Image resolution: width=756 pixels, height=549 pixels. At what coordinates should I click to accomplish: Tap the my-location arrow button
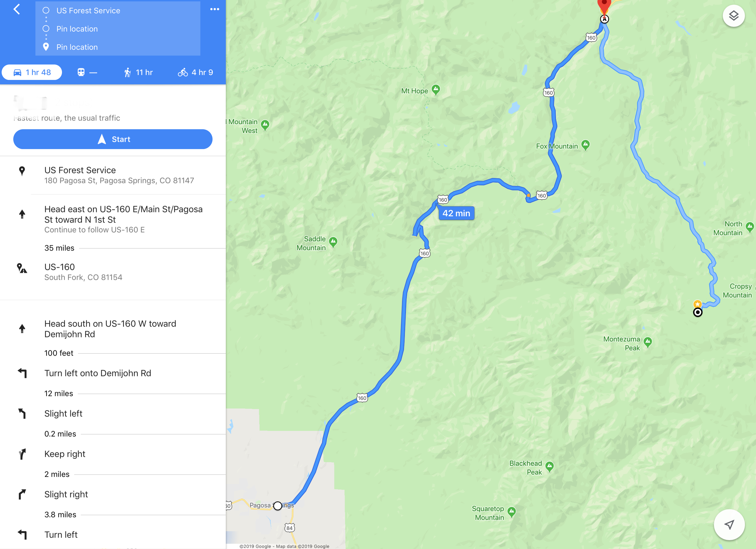click(x=729, y=525)
